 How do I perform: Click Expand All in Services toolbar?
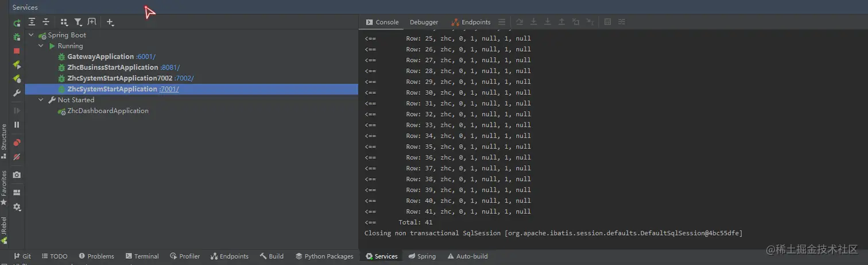click(32, 22)
